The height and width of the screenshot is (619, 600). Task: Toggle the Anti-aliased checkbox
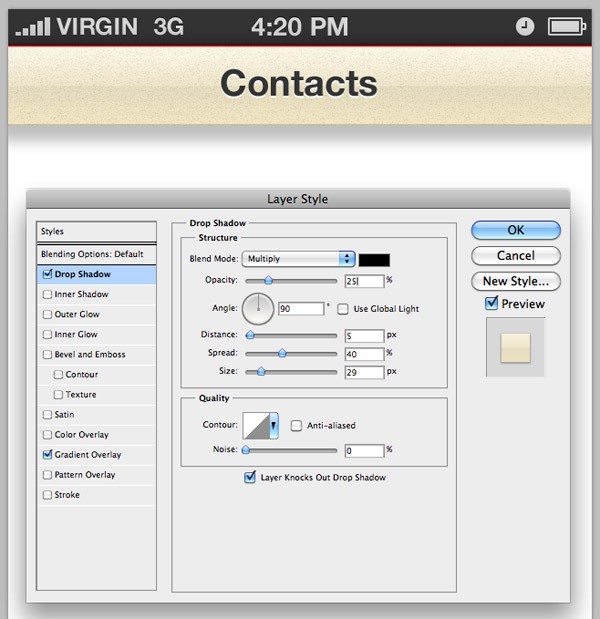point(297,425)
